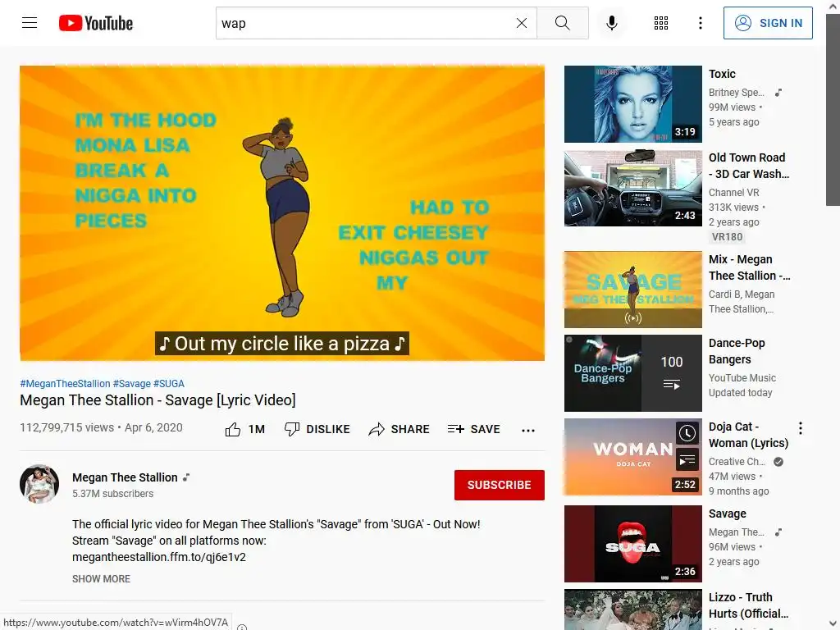Subscribe to Megan Thee Stallion

[500, 485]
